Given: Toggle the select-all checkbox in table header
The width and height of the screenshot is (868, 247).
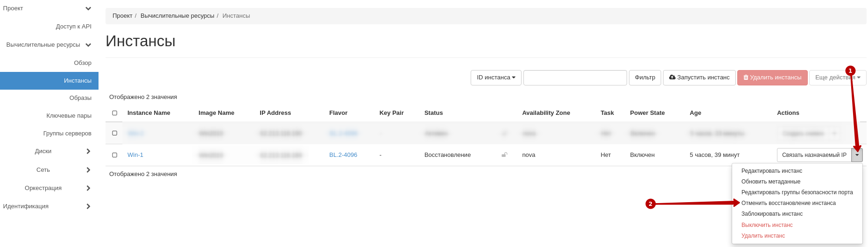Looking at the screenshot, I should pyautogui.click(x=114, y=113).
